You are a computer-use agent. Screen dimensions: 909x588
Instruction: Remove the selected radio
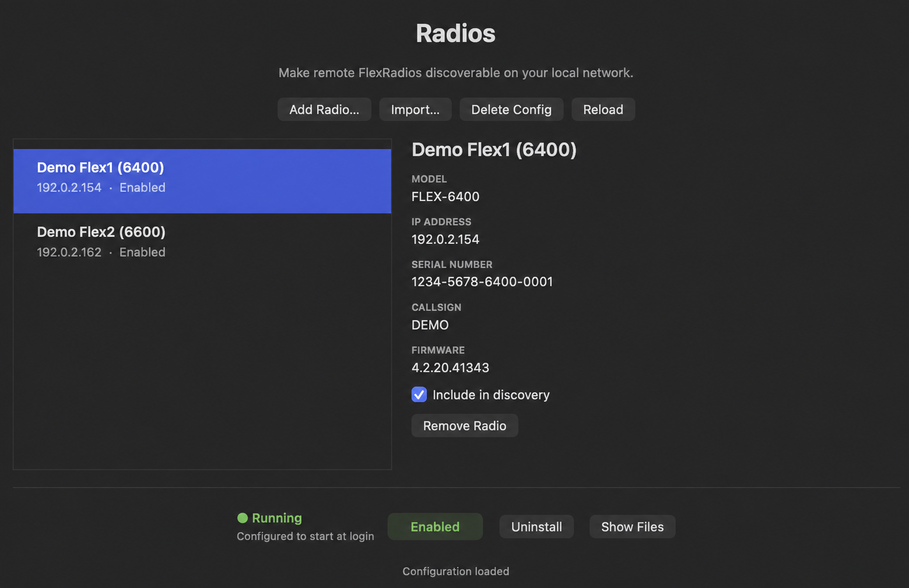(465, 426)
